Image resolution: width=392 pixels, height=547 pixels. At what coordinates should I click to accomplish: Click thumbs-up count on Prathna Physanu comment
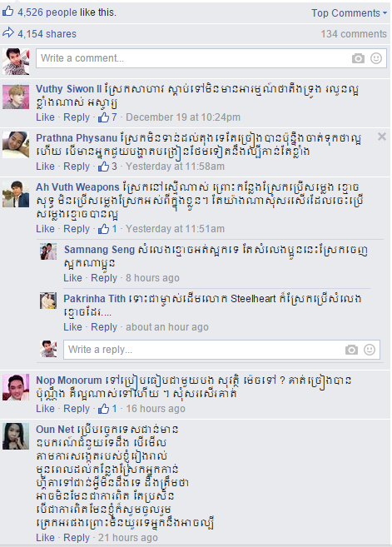pos(107,167)
